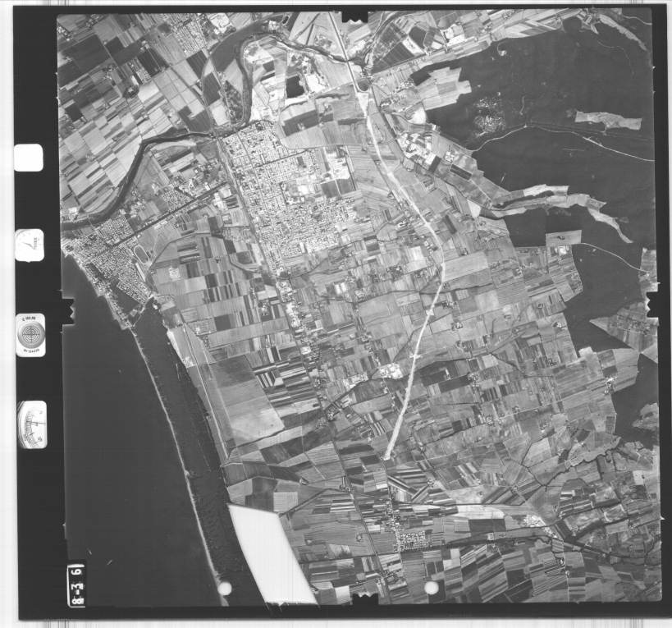
Task: Click the top edge fiducial notch mark
Action: (354, 16)
